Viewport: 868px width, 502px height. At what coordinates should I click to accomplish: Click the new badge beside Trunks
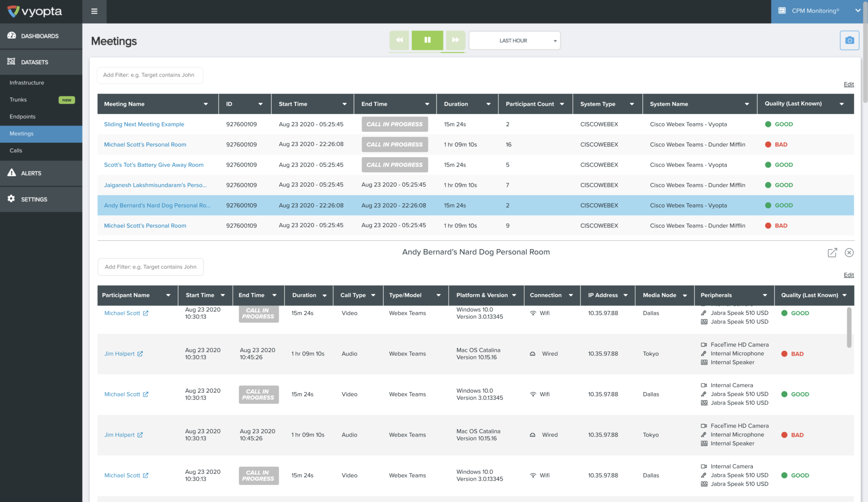[67, 100]
